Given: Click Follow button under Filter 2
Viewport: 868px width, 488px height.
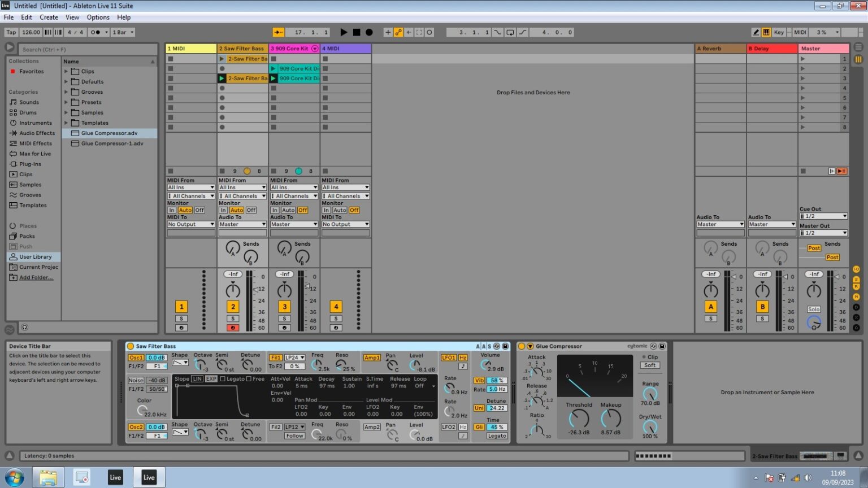Looking at the screenshot, I should tap(294, 436).
